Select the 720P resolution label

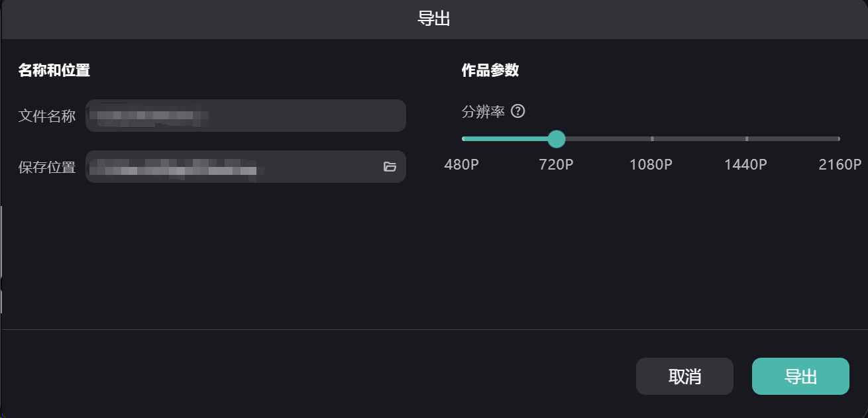point(556,165)
